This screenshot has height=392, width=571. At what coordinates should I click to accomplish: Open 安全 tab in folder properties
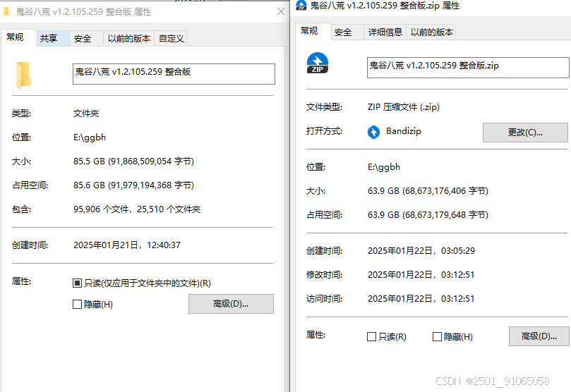click(86, 39)
